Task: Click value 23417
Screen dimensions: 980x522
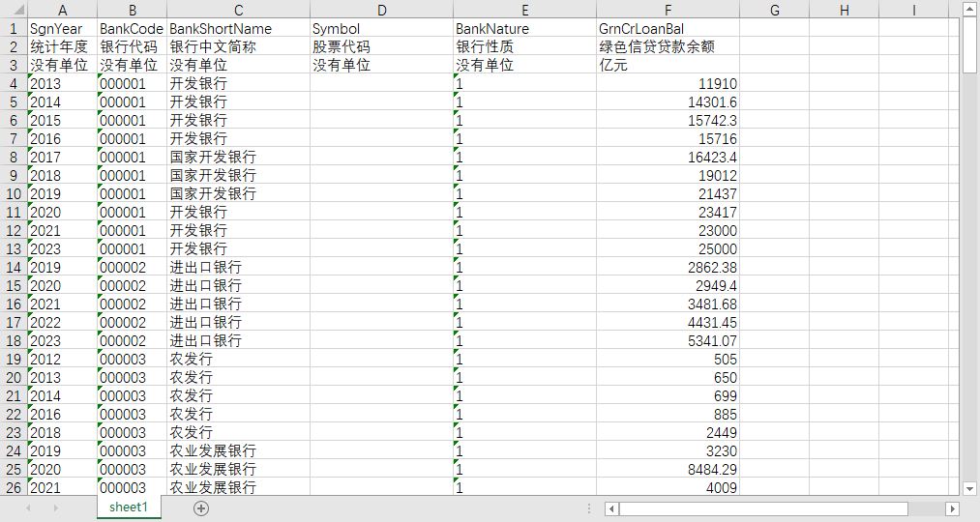Action: tap(668, 212)
